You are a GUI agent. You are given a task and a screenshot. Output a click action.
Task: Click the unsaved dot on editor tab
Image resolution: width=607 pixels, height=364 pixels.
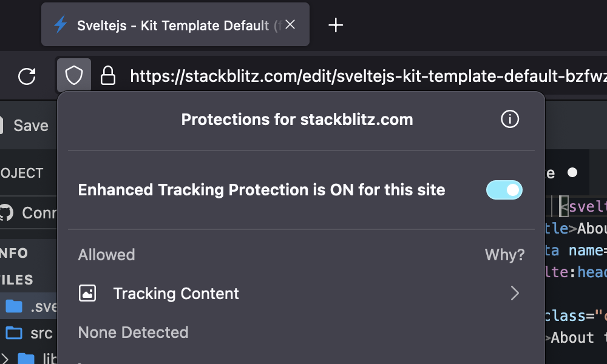click(x=572, y=172)
